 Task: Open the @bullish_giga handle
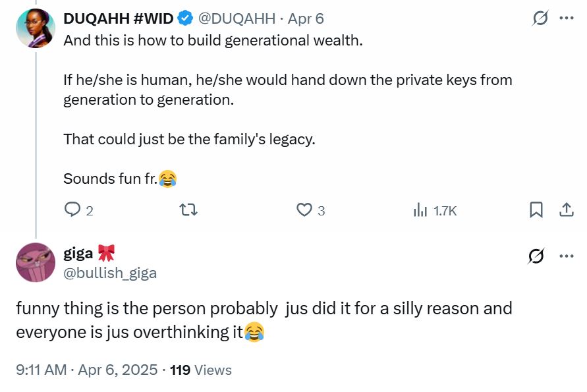click(x=110, y=272)
